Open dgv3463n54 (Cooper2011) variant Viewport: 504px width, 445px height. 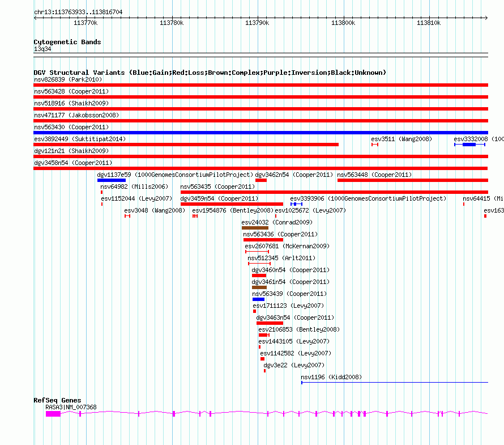click(295, 317)
